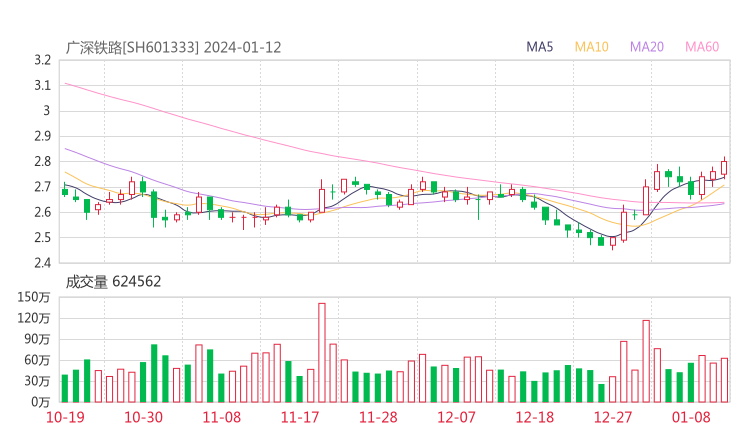The image size is (740, 440).
Task: Click the 12-07 date axis label
Action: [x=456, y=417]
